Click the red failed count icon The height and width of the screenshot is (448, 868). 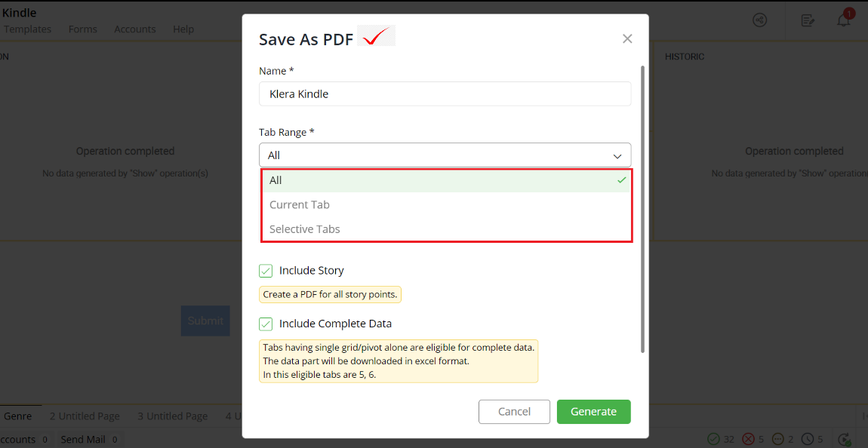749,439
